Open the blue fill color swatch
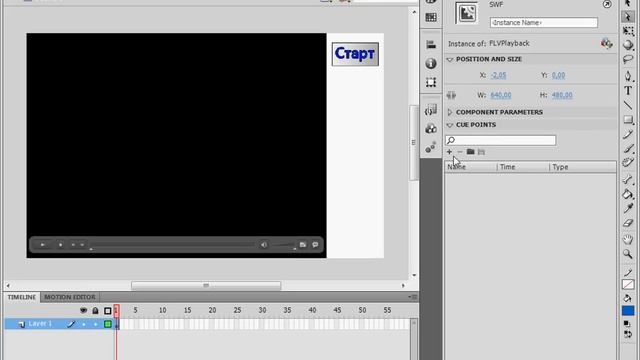This screenshot has width=640, height=360. (x=628, y=311)
